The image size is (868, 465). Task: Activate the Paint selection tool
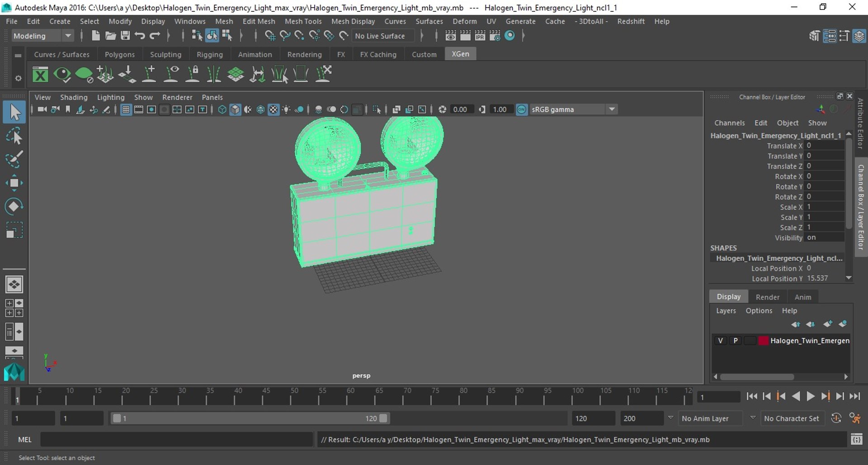[x=14, y=159]
